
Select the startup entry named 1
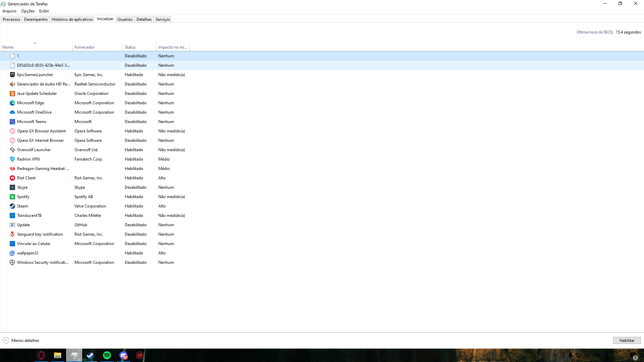pyautogui.click(x=322, y=56)
